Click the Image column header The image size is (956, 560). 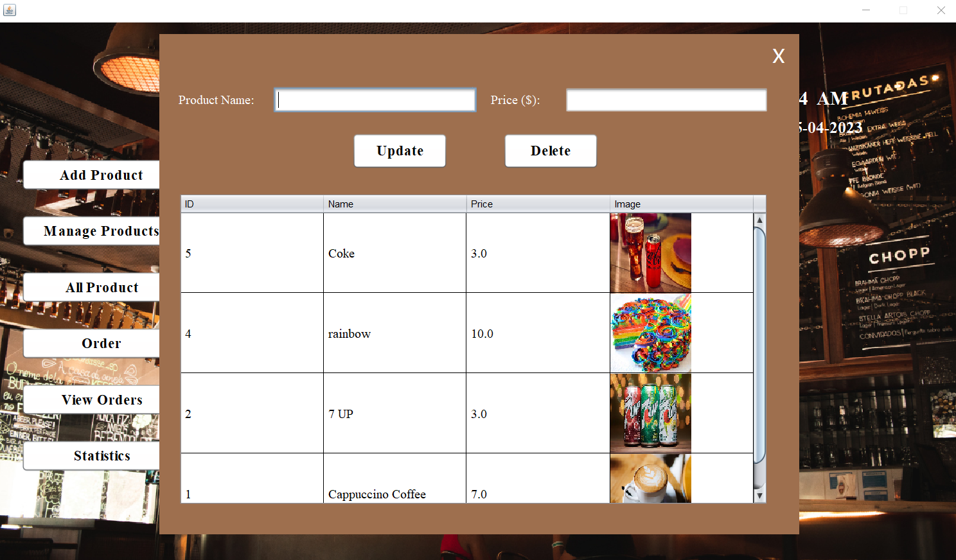tap(682, 204)
